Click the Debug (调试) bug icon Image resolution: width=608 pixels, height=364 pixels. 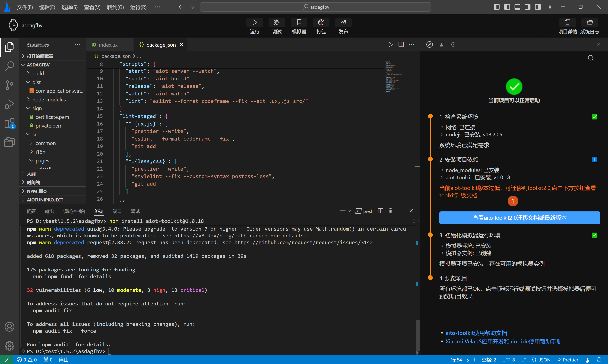tap(277, 22)
